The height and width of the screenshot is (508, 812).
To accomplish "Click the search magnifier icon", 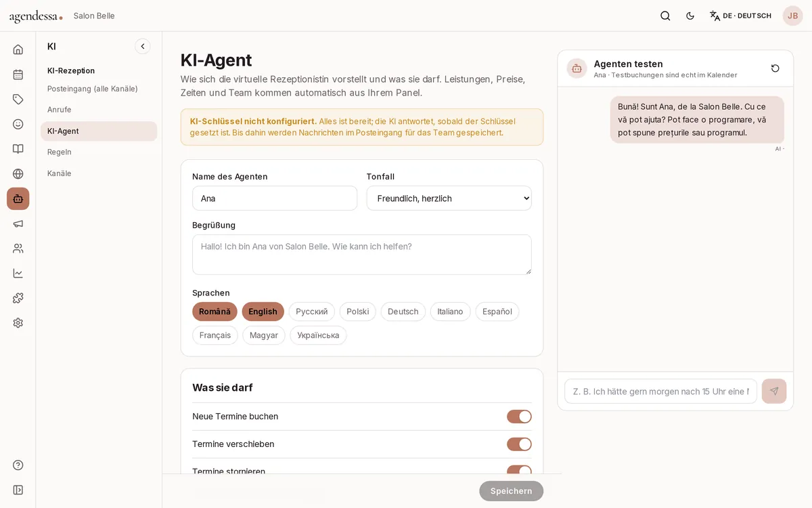I will coord(665,16).
